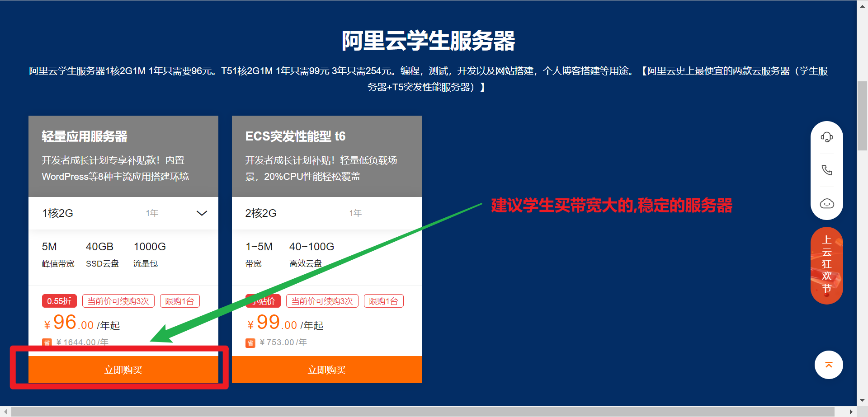
Task: Click the back-to-top arrow button
Action: [829, 365]
